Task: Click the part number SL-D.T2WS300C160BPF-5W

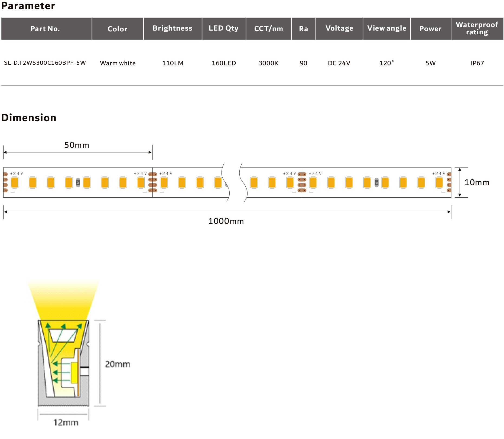Action: 45,63
